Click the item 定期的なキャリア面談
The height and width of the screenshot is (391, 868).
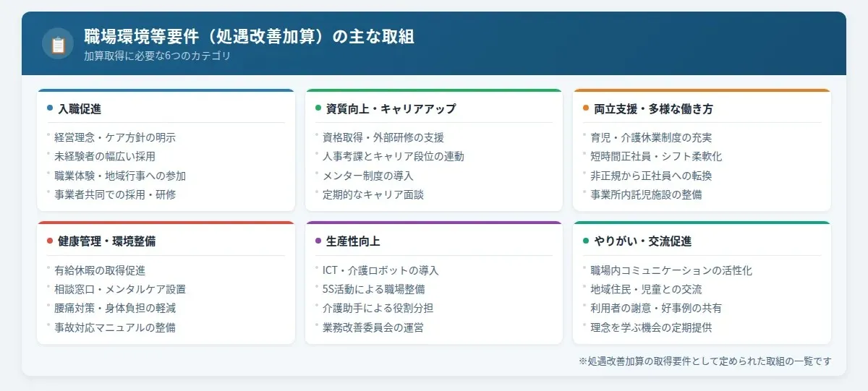pos(373,194)
